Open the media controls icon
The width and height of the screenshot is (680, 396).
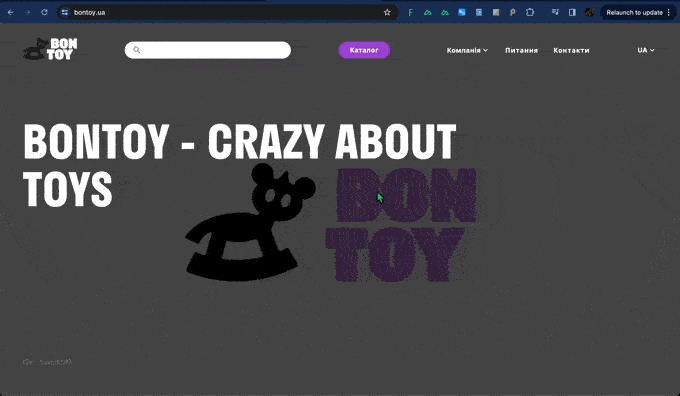pyautogui.click(x=555, y=13)
